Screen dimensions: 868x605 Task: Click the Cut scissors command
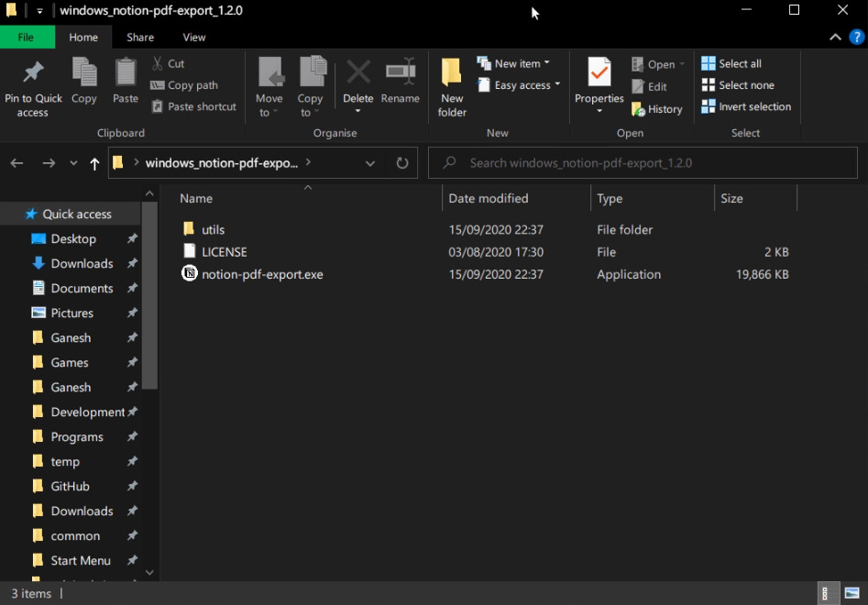click(169, 63)
